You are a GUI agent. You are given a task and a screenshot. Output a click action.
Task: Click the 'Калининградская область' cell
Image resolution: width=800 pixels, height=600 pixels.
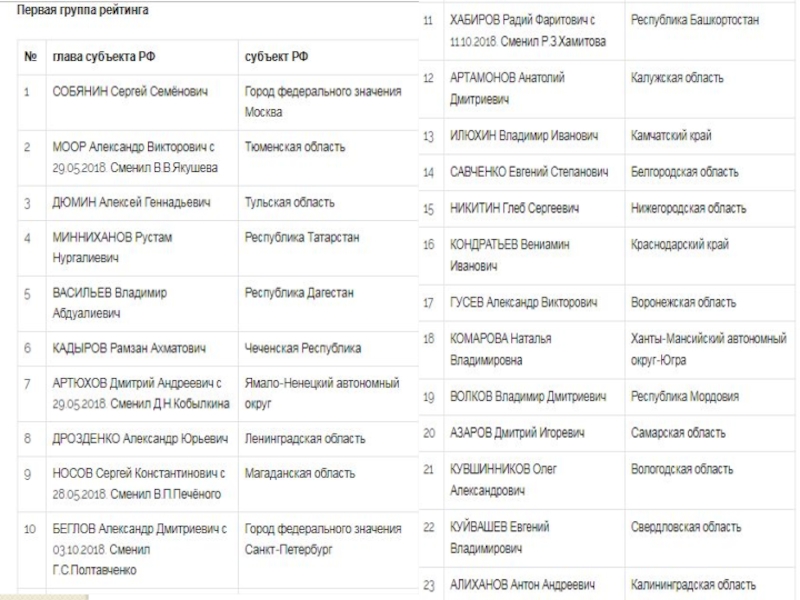pyautogui.click(x=693, y=584)
